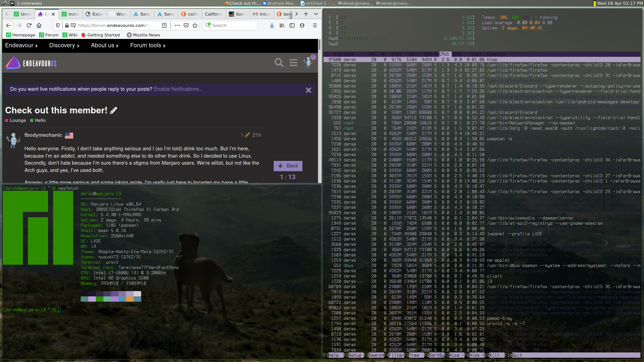Screen dimensions: 644x362
Task: Open user avatar with notification badge
Action: click(x=309, y=62)
